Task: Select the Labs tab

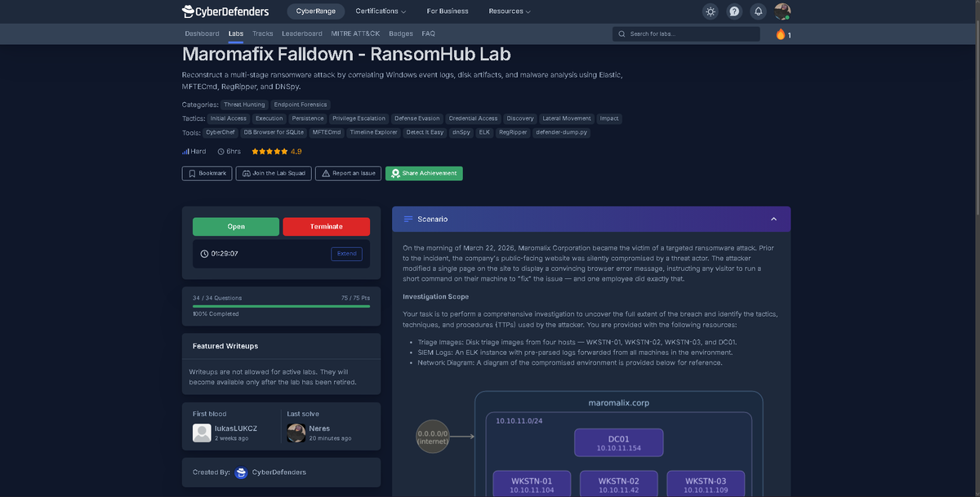Action: pos(236,33)
